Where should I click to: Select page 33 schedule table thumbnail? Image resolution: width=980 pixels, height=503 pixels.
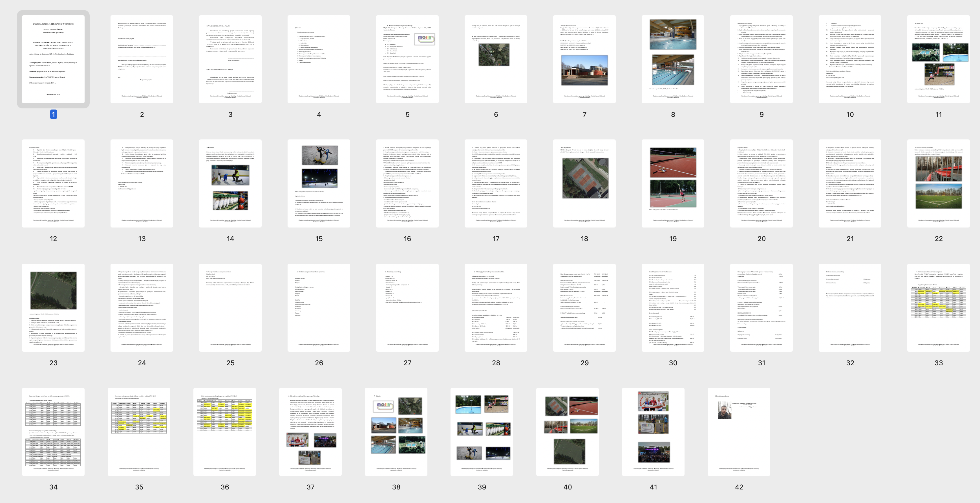point(938,307)
